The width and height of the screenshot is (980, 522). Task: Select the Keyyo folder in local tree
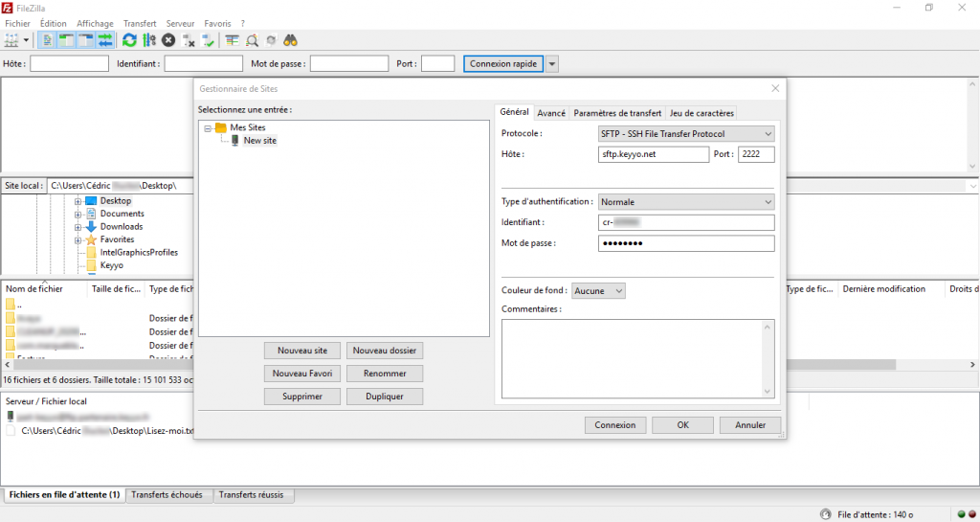111,265
